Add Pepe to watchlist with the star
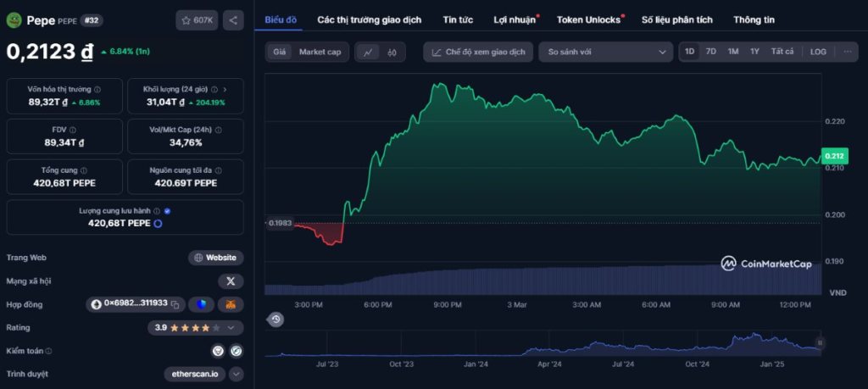Viewport: 868px width, 389px height. (x=198, y=20)
